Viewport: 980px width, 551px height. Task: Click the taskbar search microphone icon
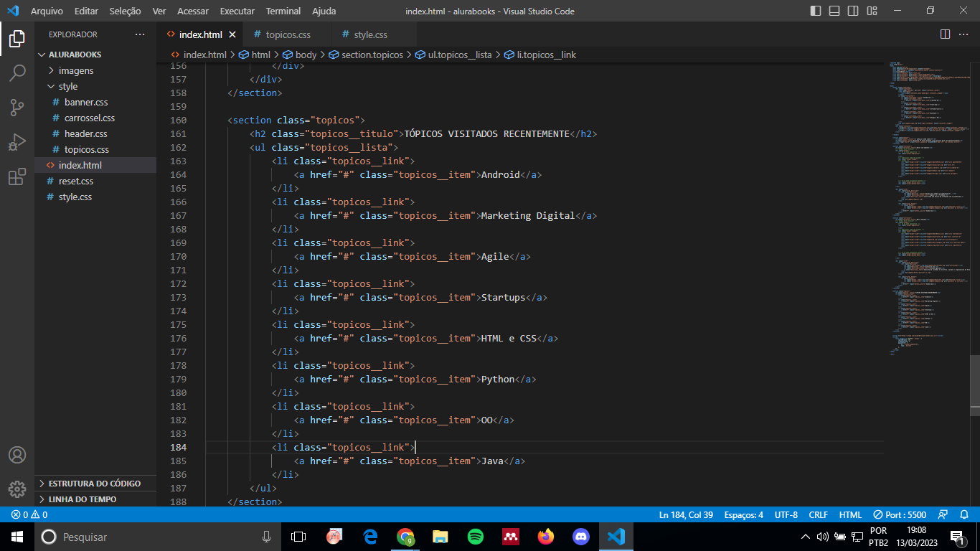coord(266,537)
